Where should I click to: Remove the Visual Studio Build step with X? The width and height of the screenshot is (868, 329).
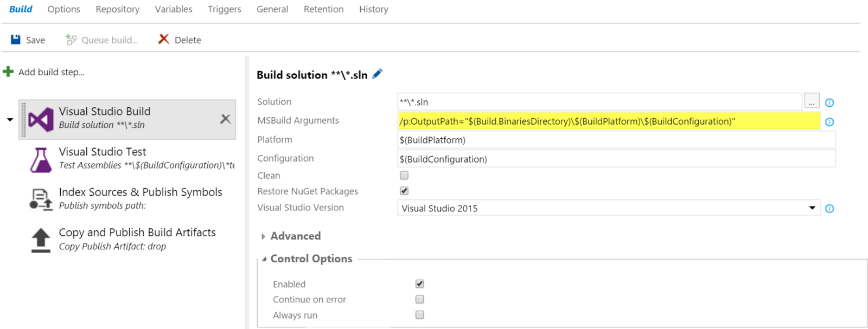pos(225,119)
